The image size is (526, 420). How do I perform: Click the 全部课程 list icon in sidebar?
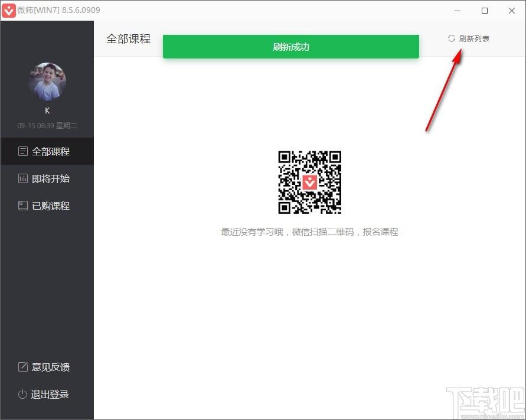click(x=23, y=151)
